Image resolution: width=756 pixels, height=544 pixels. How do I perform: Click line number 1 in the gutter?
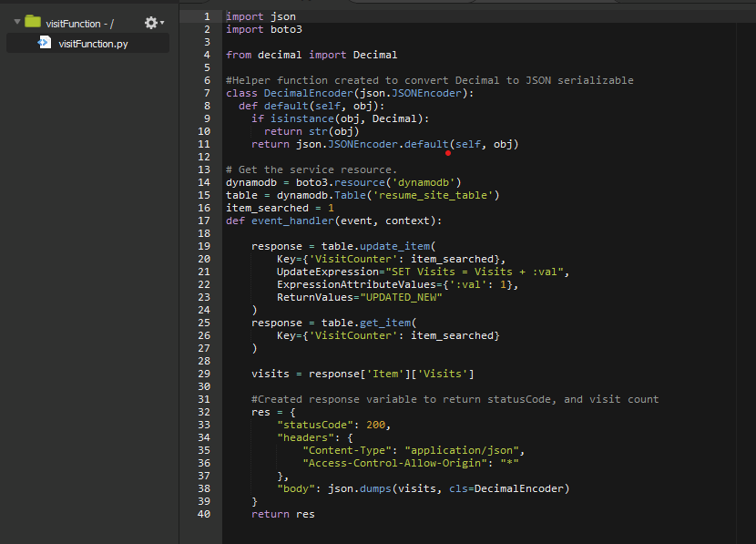tap(207, 16)
